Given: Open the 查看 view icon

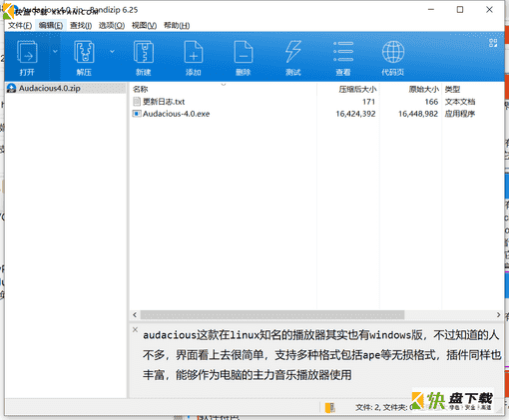Looking at the screenshot, I should coord(343,57).
